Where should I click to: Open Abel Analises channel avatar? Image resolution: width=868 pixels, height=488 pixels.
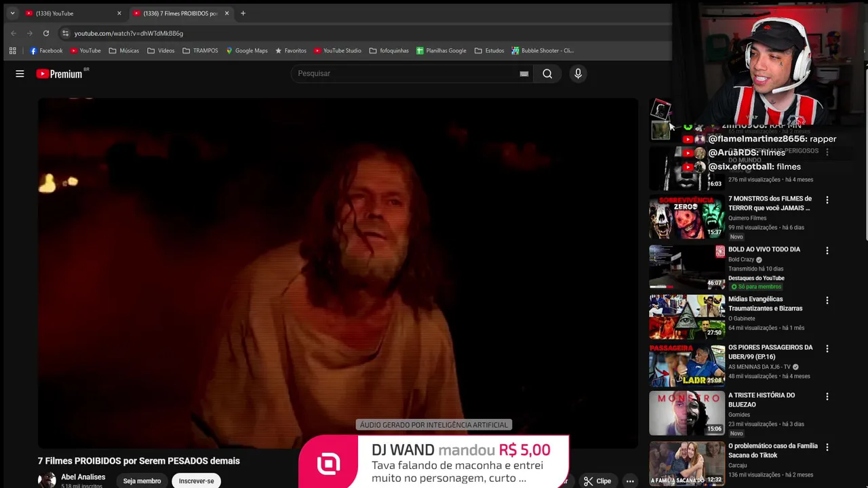point(47,481)
